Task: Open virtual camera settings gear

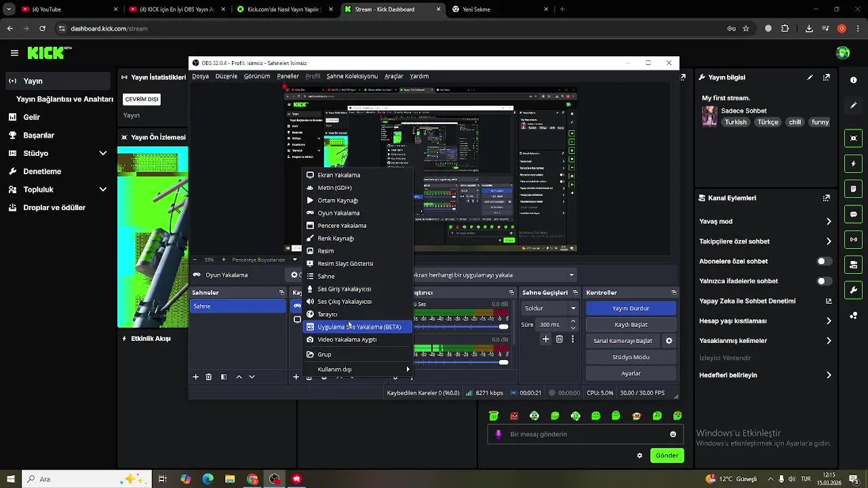Action: pos(669,341)
